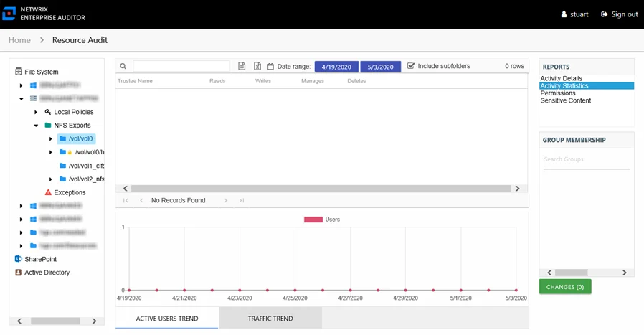This screenshot has width=644, height=335.
Task: Focus the trustee search input field
Action: [x=181, y=66]
